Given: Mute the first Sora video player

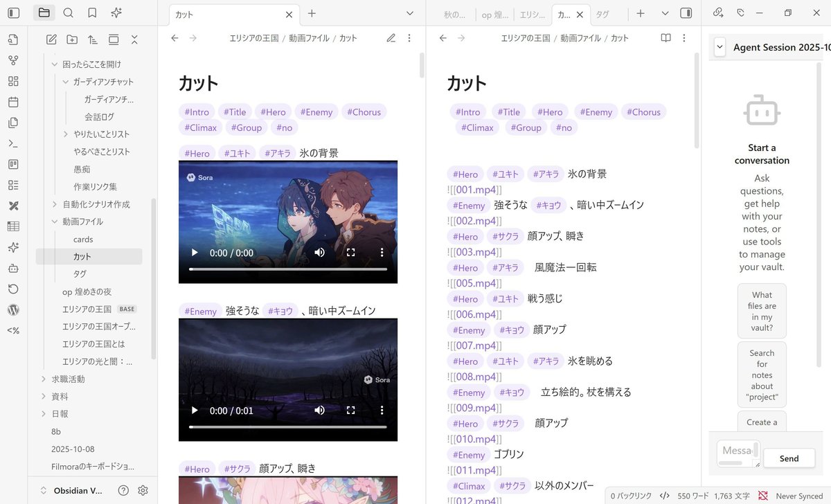Looking at the screenshot, I should (x=319, y=253).
